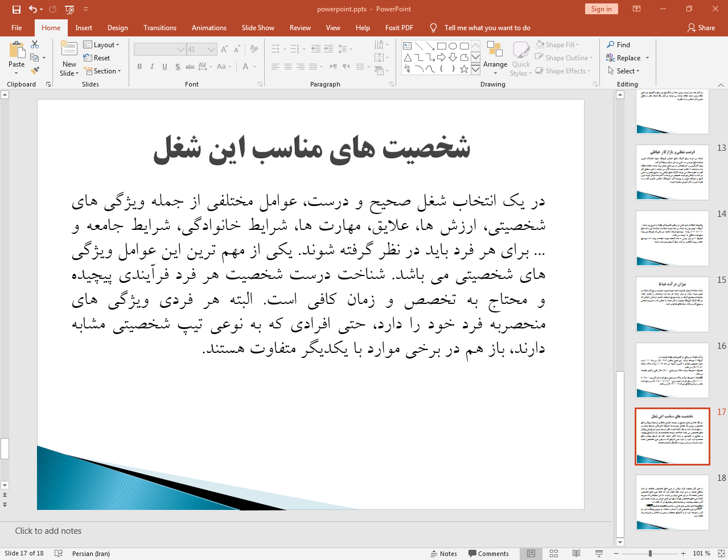Screen dimensions: 728x560
Task: Open the Layout dropdown
Action: coord(101,44)
